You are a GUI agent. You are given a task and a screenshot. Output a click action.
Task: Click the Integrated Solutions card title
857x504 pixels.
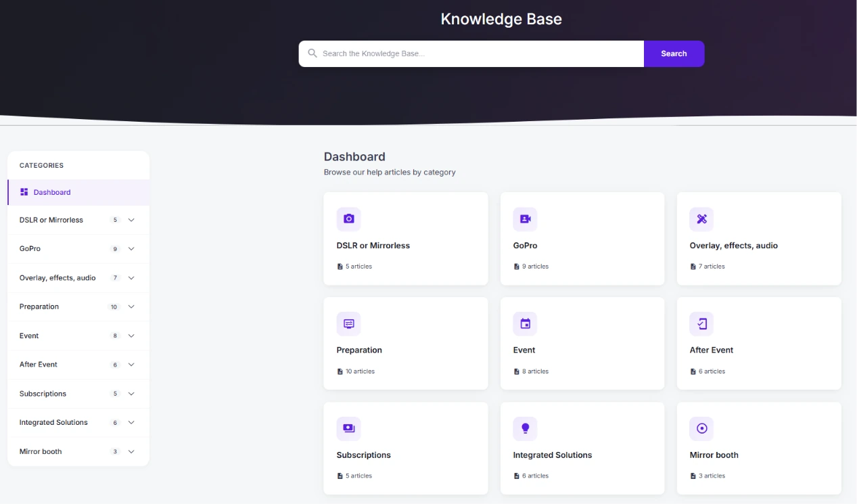[553, 455]
